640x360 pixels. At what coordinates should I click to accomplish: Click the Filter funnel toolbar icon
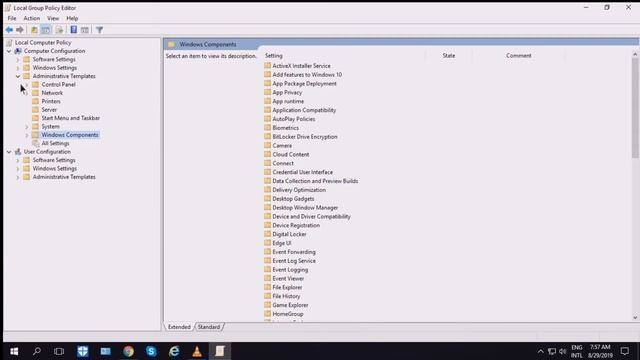coord(99,30)
